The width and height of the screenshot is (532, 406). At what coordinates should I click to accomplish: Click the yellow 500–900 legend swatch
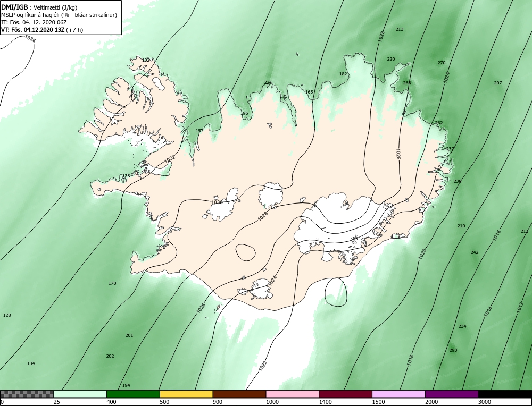(x=186, y=394)
